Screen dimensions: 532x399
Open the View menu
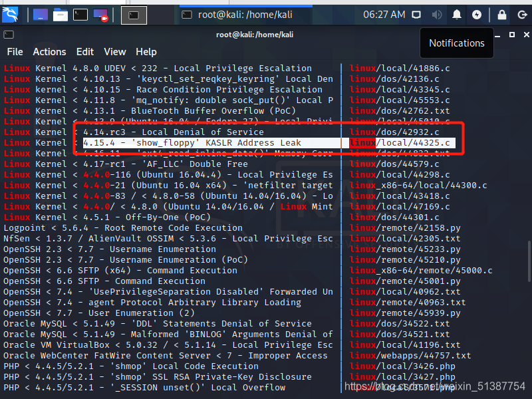pyautogui.click(x=114, y=52)
